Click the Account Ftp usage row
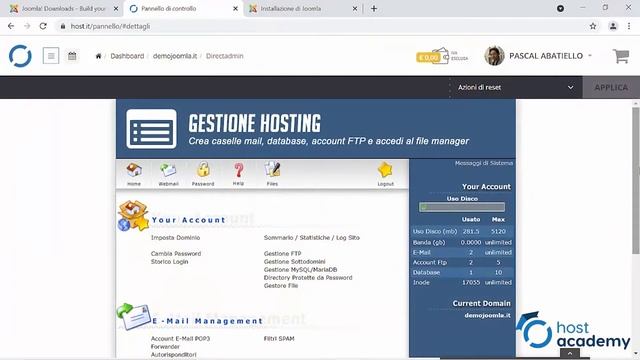This screenshot has width=640, height=360. (x=462, y=262)
